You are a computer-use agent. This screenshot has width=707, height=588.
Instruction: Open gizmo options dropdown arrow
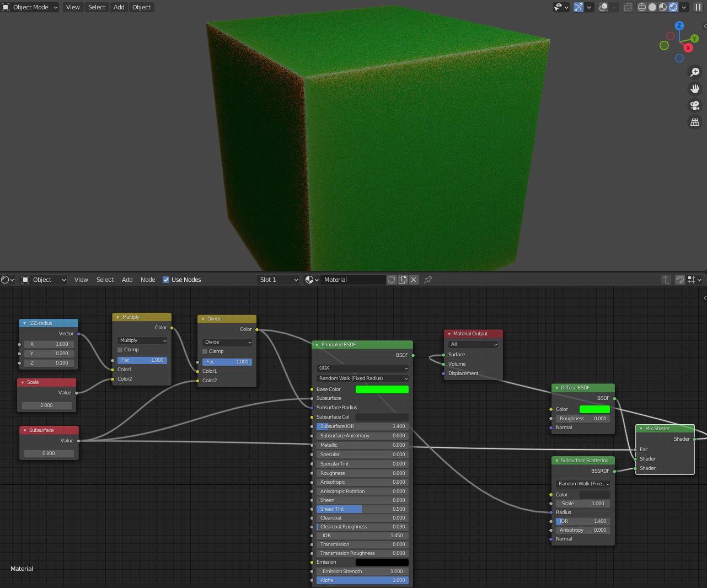pos(590,7)
